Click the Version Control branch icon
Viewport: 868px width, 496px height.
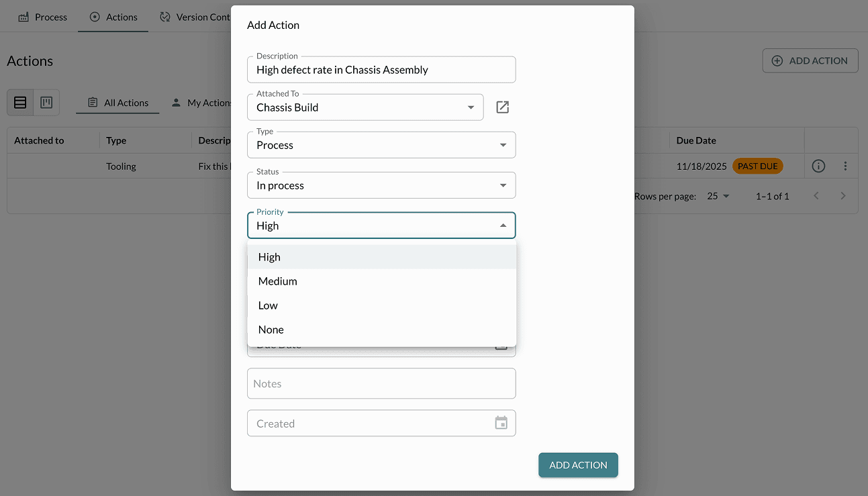tap(164, 16)
